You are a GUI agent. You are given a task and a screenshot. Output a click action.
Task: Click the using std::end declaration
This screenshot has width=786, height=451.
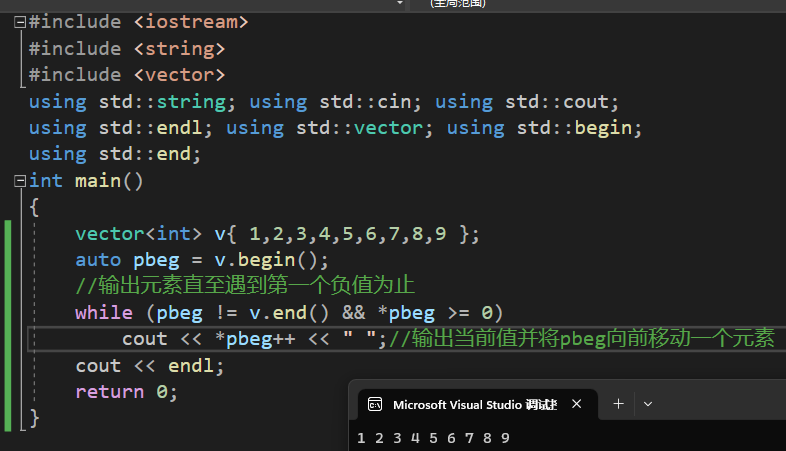(115, 154)
